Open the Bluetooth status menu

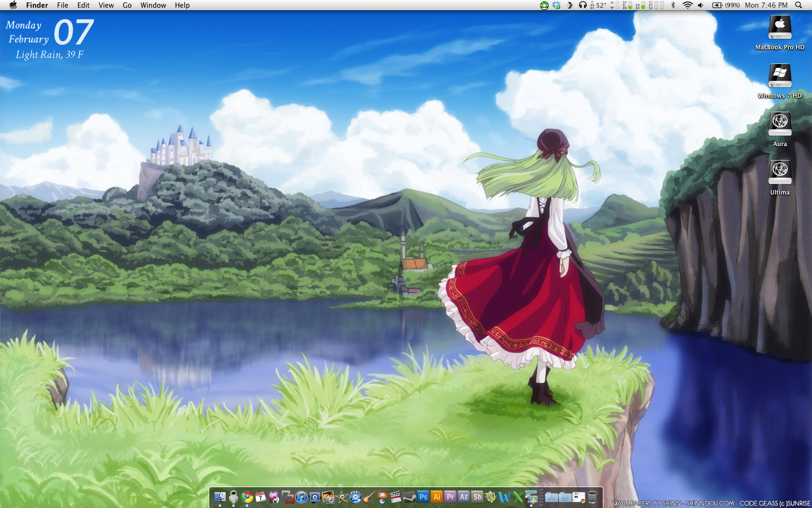[673, 5]
